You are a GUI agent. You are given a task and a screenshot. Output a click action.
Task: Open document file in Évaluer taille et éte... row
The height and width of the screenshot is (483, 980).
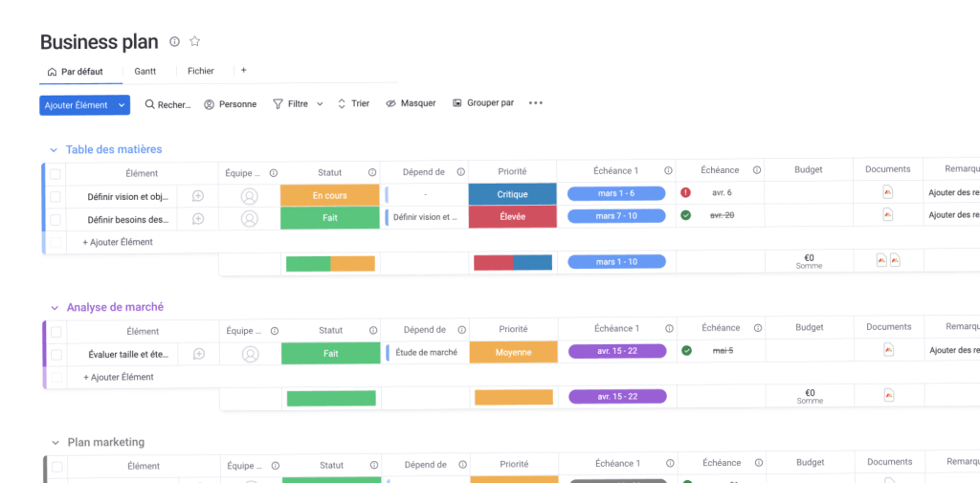[889, 349]
